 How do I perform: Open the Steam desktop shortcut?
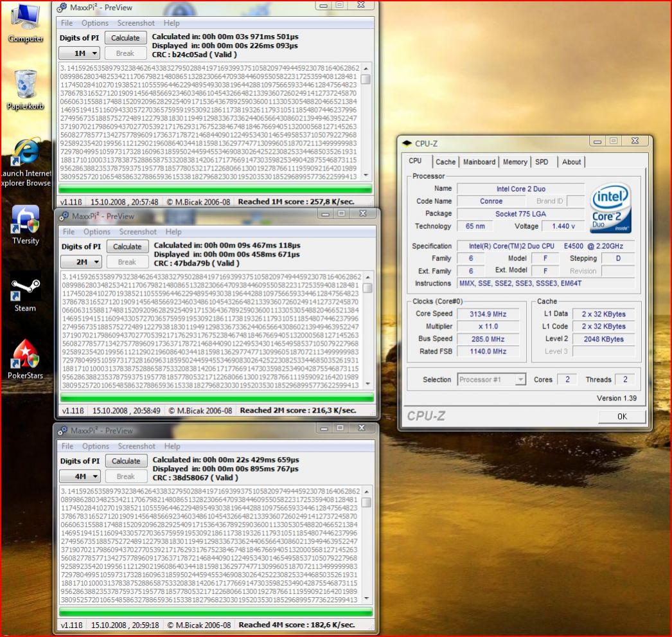25,291
